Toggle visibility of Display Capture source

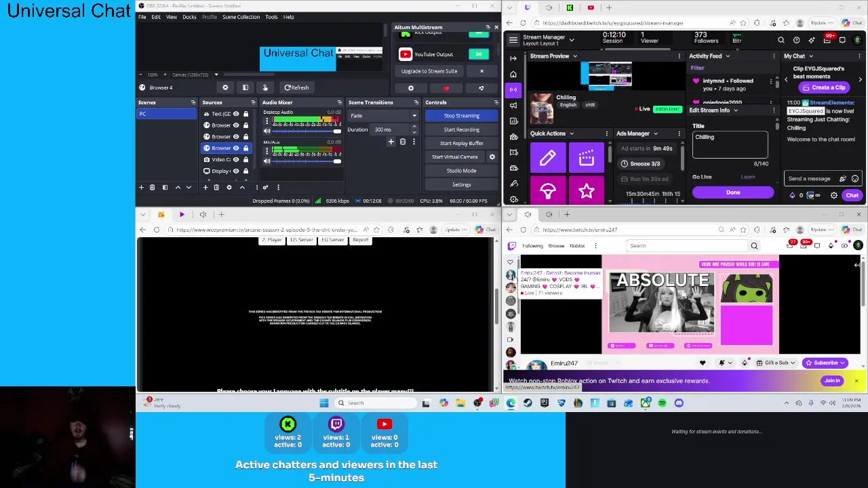[236, 171]
